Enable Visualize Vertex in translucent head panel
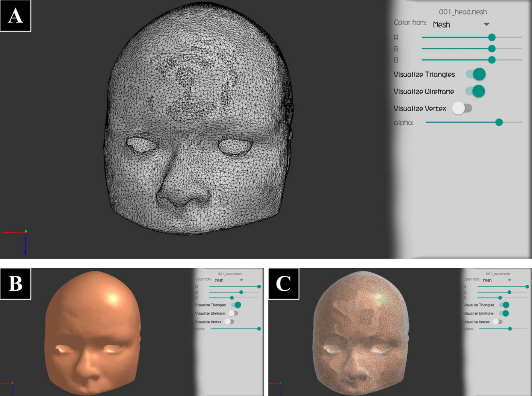 click(497, 322)
